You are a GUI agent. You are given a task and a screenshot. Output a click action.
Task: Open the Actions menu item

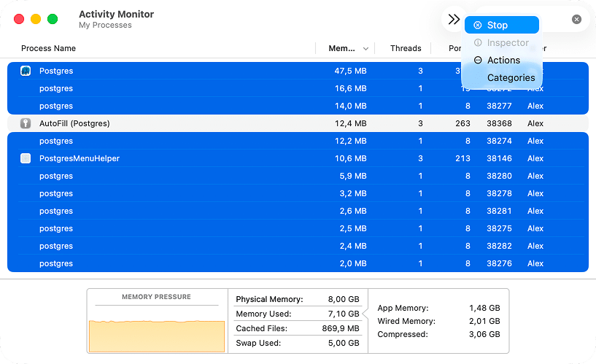(503, 61)
